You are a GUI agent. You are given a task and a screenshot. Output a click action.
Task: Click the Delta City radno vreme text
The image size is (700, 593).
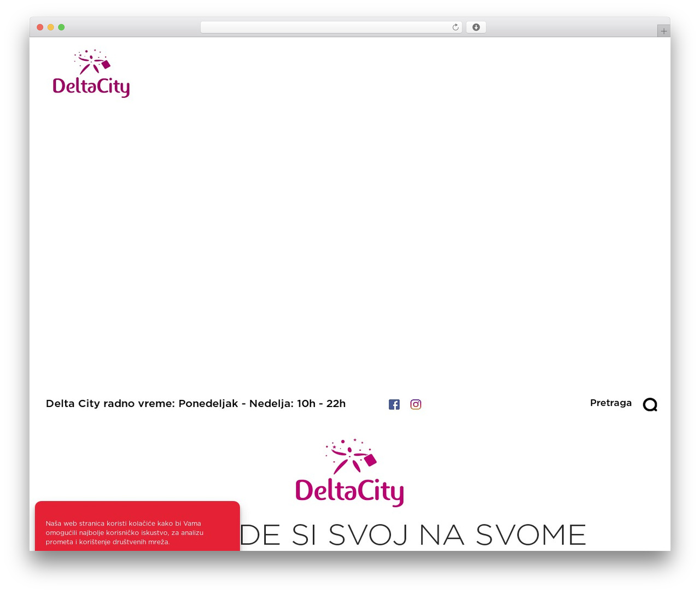196,404
